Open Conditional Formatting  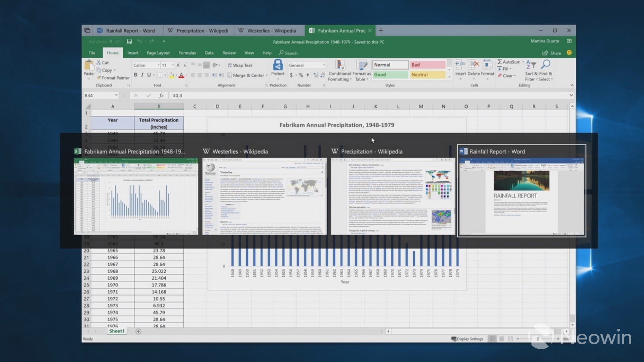339,71
